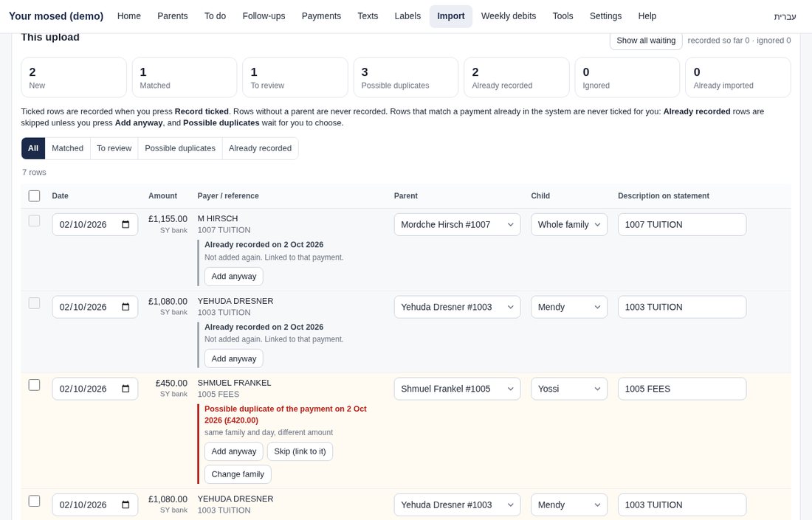Tick the checkbox for the M HIRSCH row
The width and height of the screenshot is (812, 520).
(x=34, y=221)
